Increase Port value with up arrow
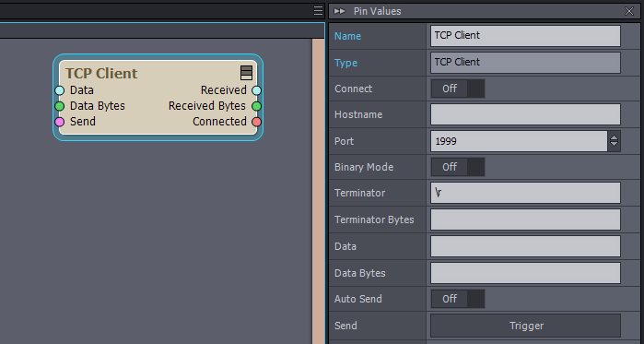644x344 pixels. pos(614,137)
